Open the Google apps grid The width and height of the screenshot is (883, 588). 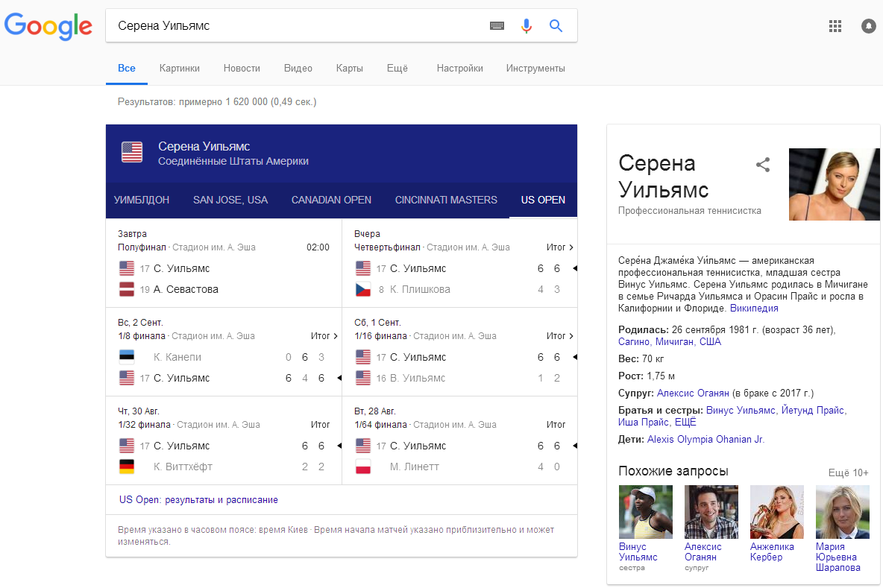pyautogui.click(x=835, y=26)
